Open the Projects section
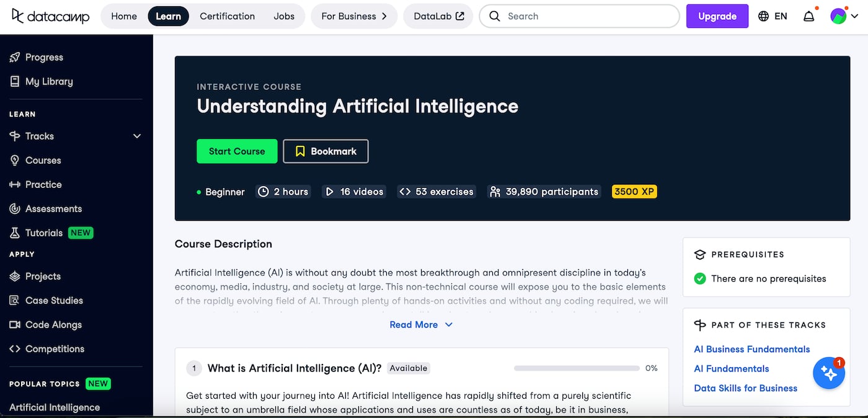The image size is (868, 418). [x=43, y=276]
